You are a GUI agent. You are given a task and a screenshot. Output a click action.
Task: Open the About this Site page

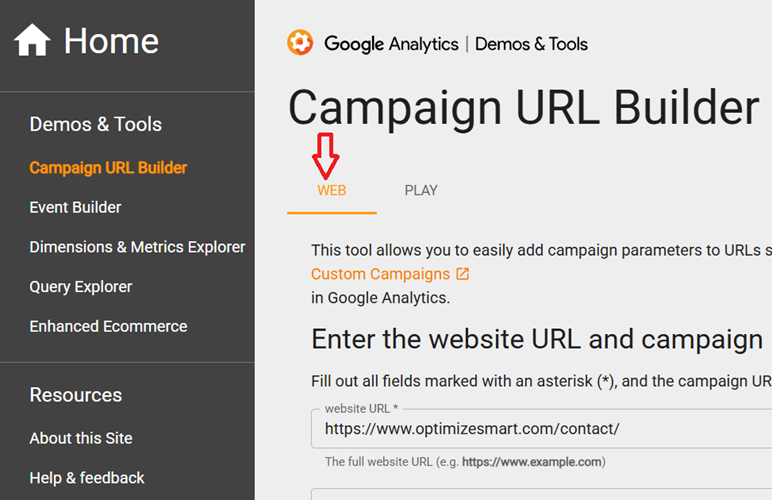pos(81,438)
